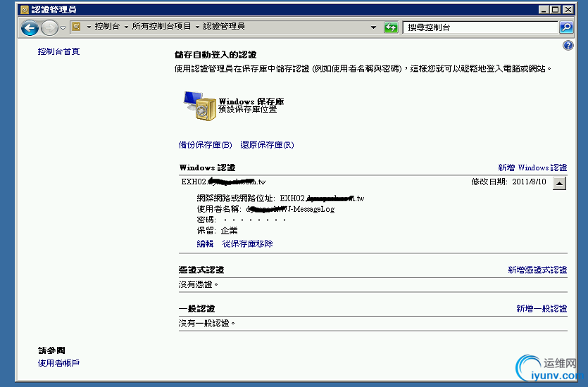
Task: Click the greyed forward navigation arrow
Action: click(49, 27)
